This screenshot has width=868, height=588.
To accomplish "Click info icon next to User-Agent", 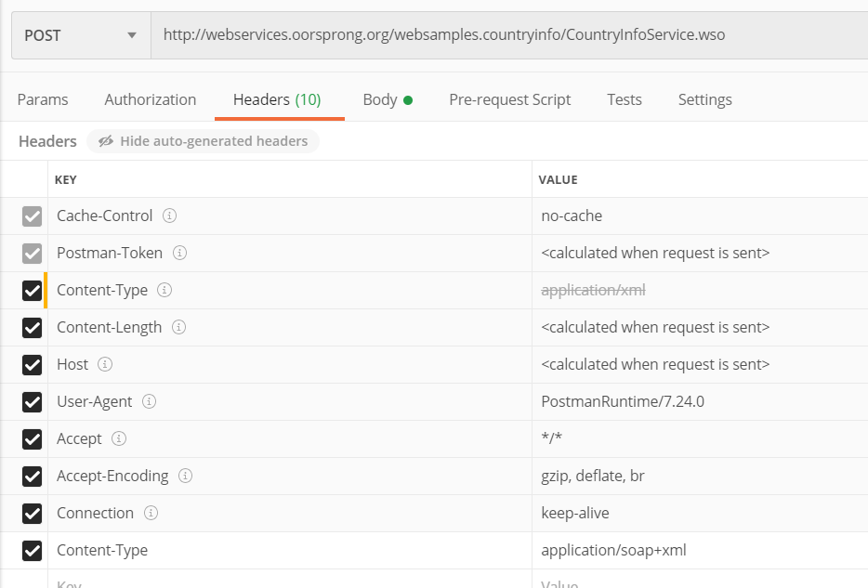I will click(x=149, y=401).
